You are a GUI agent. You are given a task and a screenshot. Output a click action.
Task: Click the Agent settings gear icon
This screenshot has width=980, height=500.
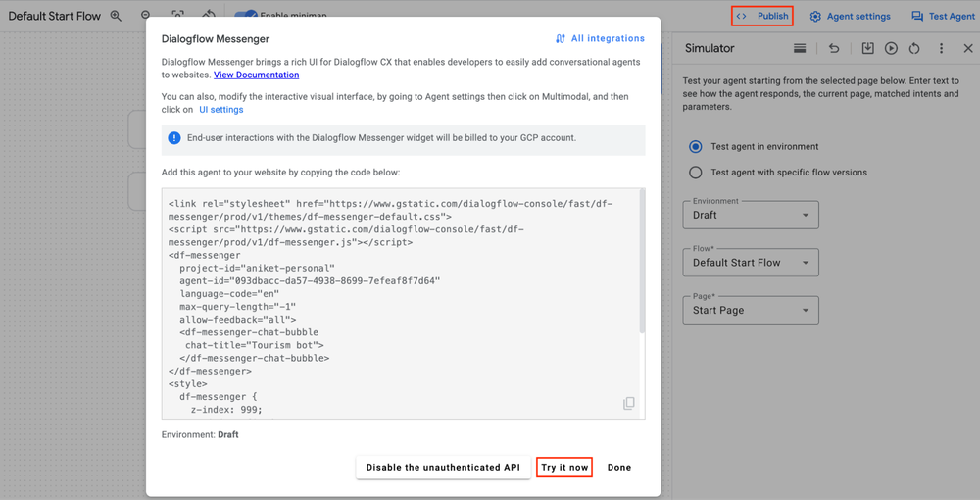(x=815, y=17)
